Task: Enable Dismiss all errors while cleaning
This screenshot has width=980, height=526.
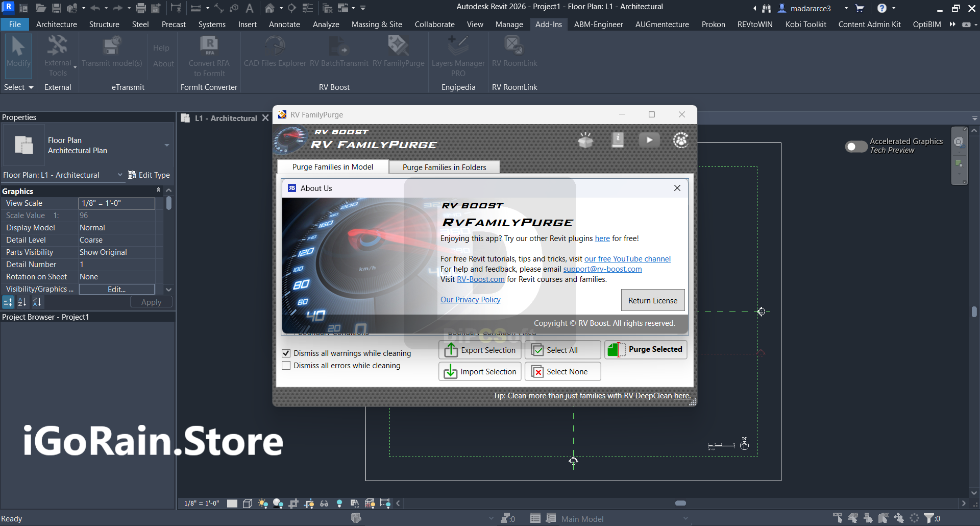Action: point(286,366)
